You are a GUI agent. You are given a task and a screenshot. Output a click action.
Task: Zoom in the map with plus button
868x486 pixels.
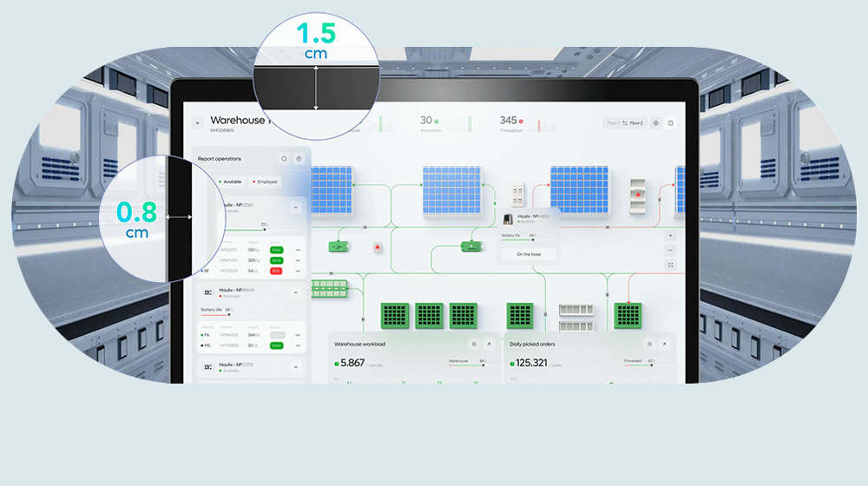(x=670, y=235)
